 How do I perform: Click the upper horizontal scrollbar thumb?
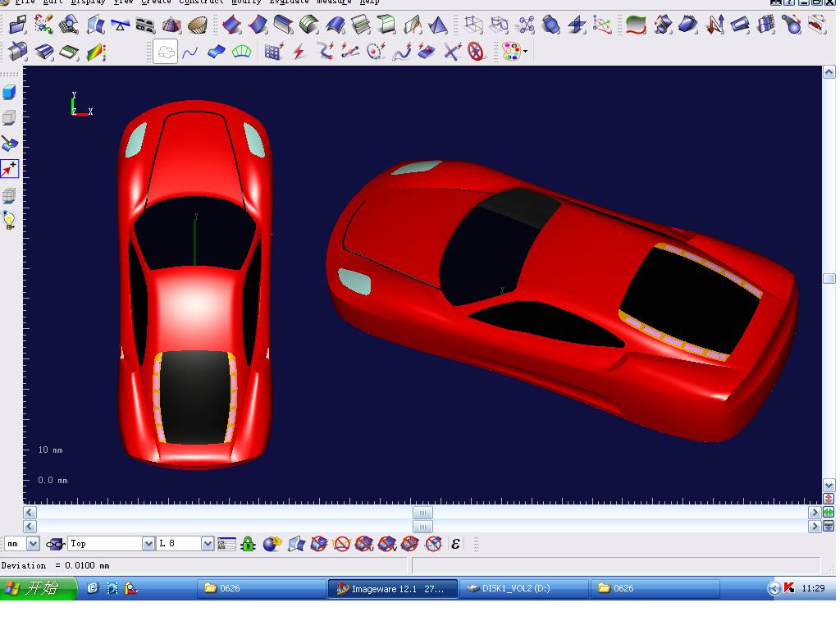422,513
